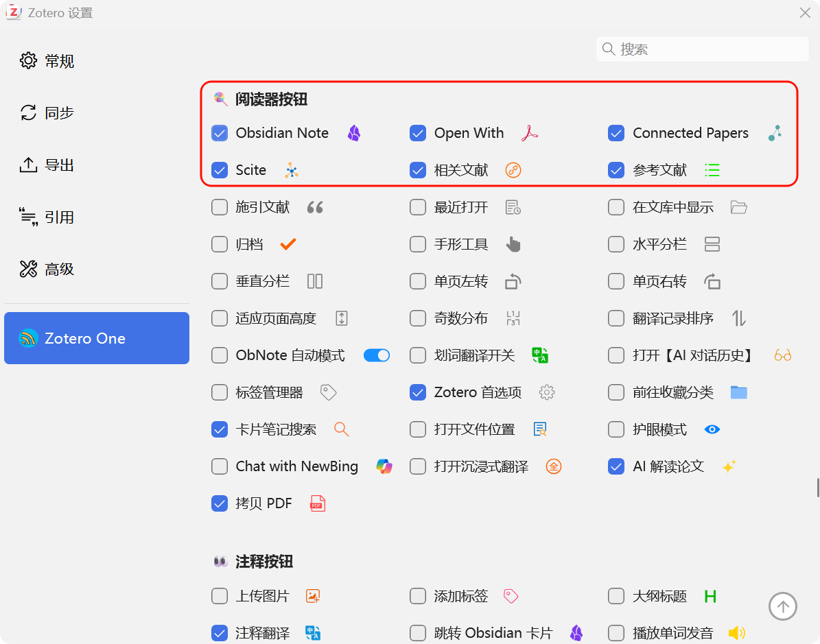Click the 卡片笔记搜索 magnifier icon
The image size is (820, 644).
[342, 429]
